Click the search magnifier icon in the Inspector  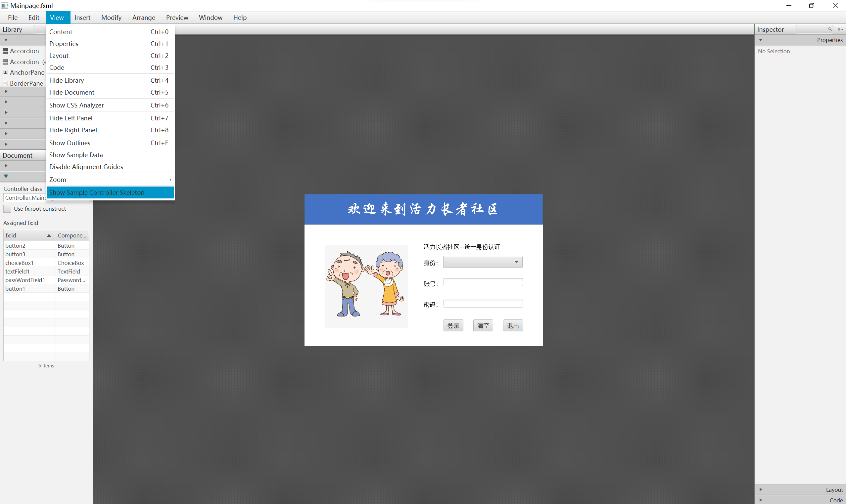click(830, 29)
